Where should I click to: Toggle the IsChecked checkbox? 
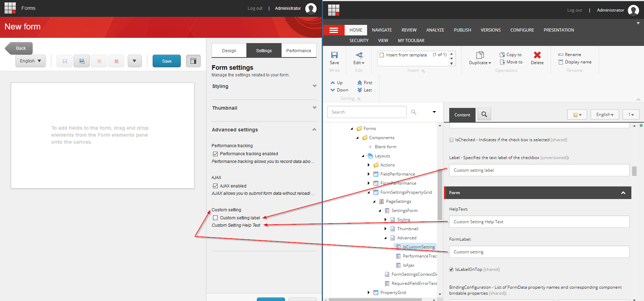[451, 140]
